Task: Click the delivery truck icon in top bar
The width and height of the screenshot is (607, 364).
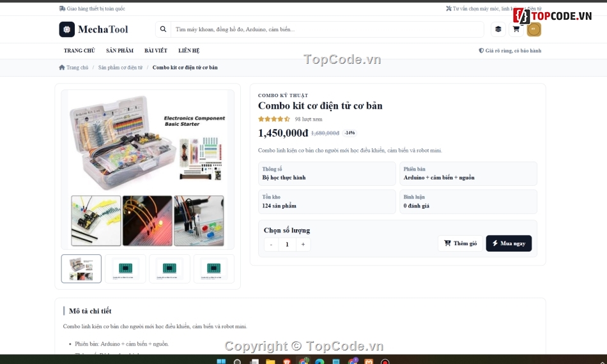Action: point(62,8)
